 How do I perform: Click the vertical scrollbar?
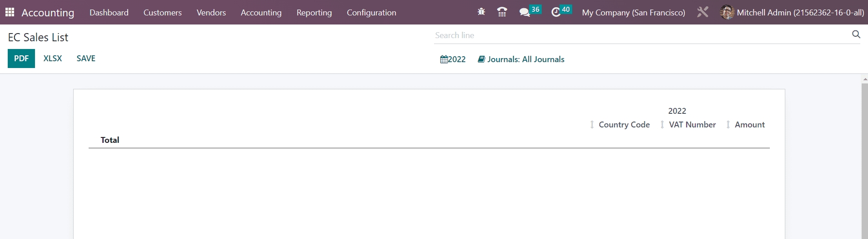[864, 159]
